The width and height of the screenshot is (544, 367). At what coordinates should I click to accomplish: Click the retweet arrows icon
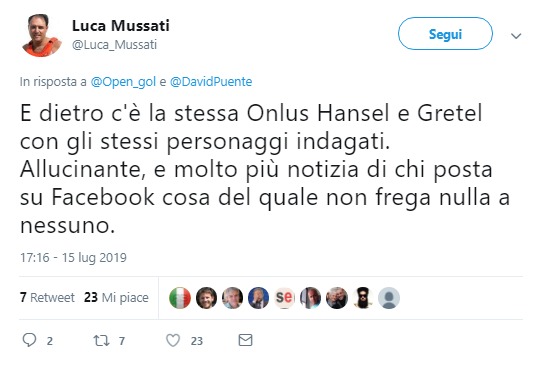click(101, 341)
